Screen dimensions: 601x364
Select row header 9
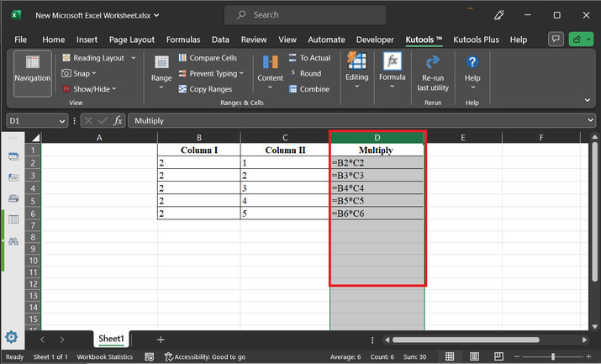coord(33,249)
